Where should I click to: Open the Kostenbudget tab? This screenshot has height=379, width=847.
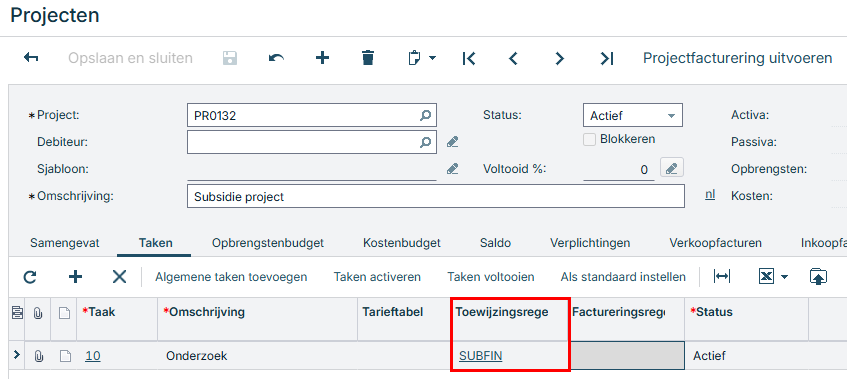[402, 243]
